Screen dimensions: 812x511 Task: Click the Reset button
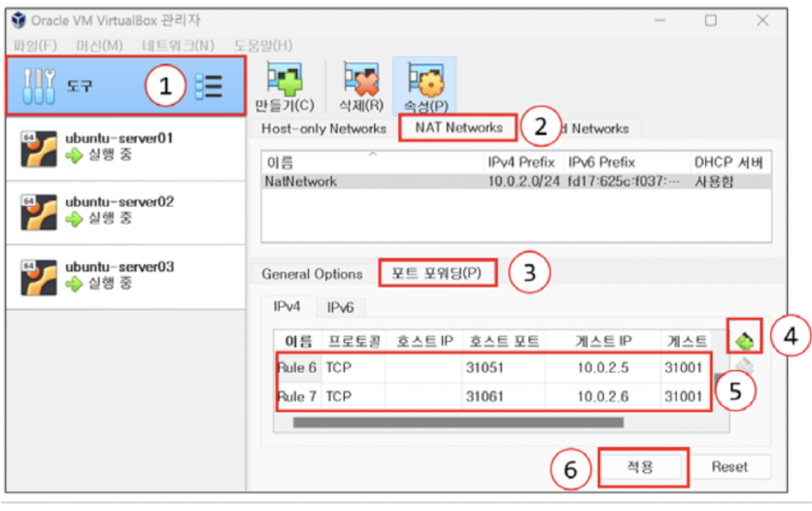[x=729, y=467]
